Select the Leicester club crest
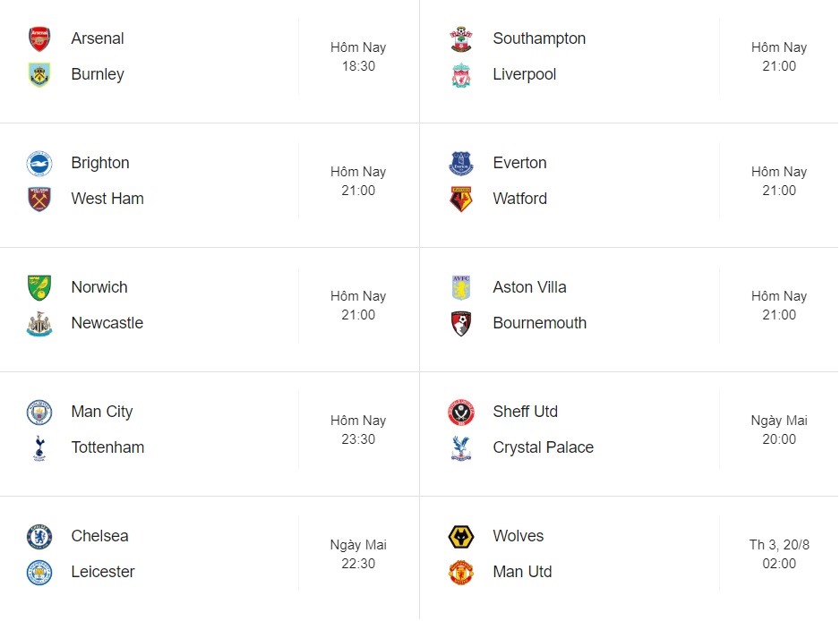 (39, 573)
